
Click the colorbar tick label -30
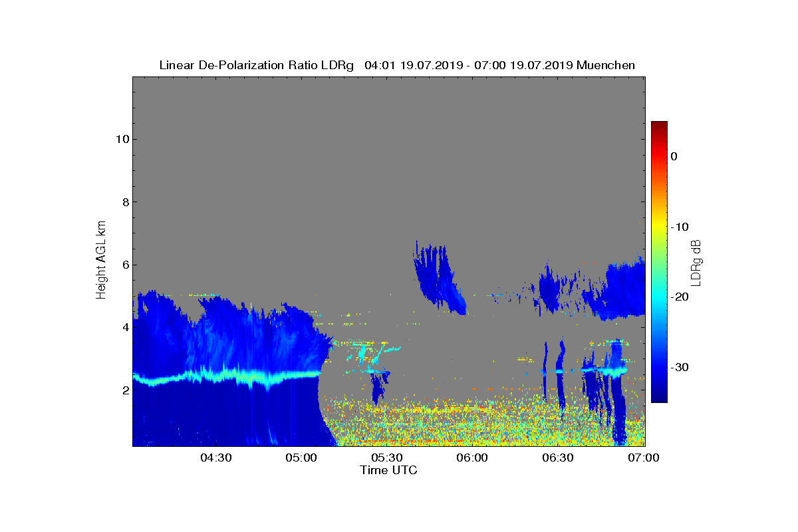coord(680,367)
